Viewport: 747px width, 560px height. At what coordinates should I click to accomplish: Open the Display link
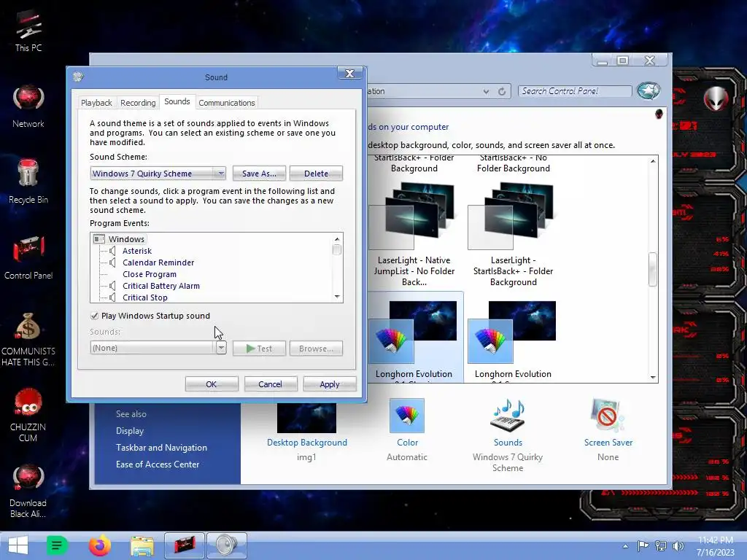click(x=130, y=430)
